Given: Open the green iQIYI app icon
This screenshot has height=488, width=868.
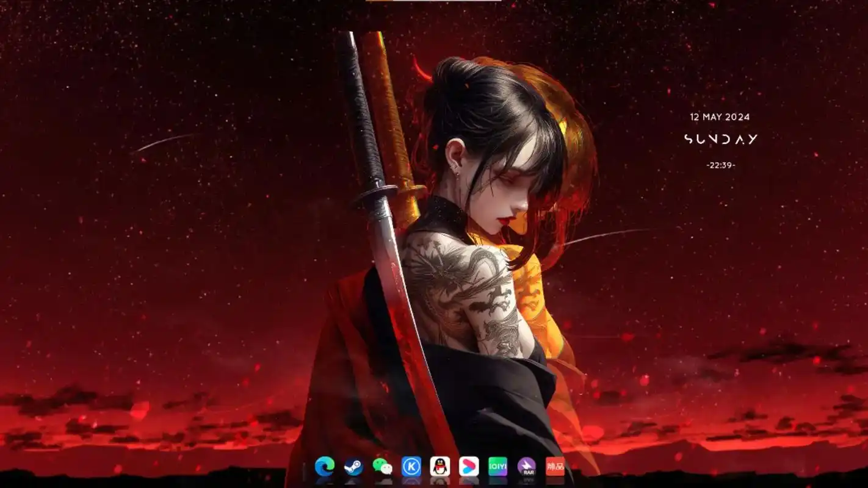Looking at the screenshot, I should click(497, 467).
